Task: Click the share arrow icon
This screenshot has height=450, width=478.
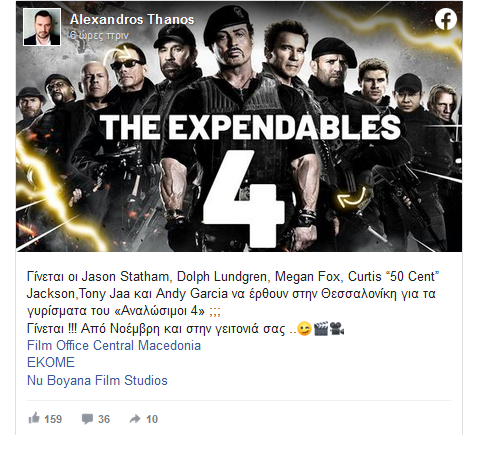Action: pos(135,419)
